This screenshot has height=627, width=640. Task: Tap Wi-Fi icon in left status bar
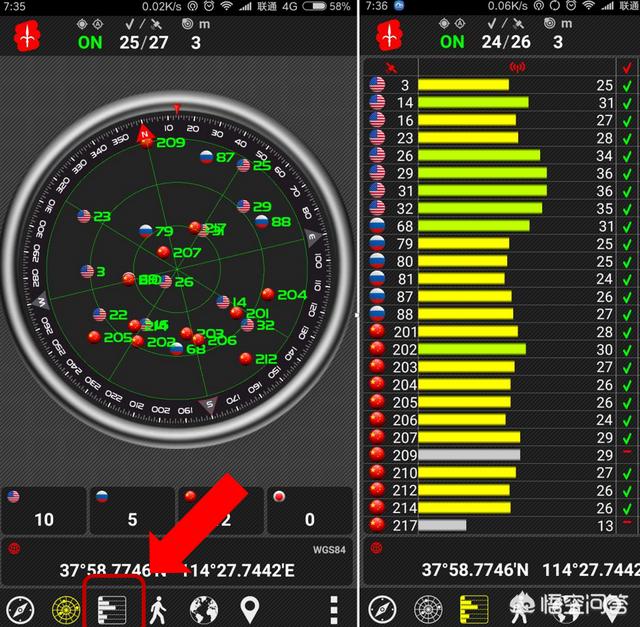pos(227,6)
